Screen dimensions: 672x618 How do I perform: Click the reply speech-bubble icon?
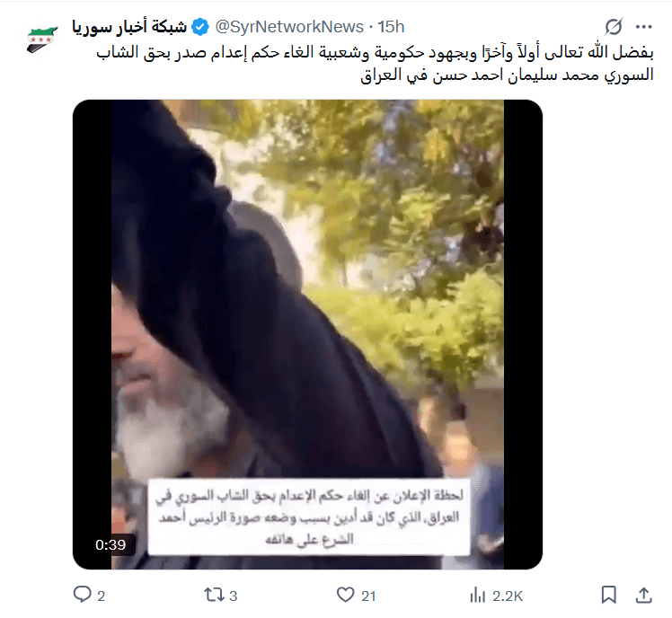83,595
